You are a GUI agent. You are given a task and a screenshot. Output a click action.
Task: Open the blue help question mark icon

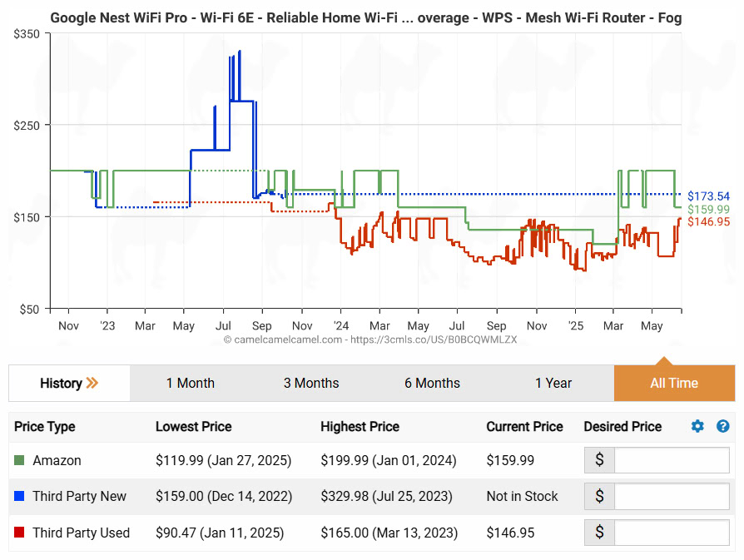[x=722, y=426]
